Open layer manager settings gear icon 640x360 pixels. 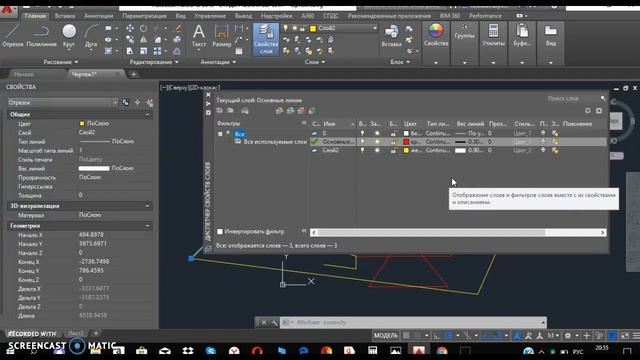[599, 111]
